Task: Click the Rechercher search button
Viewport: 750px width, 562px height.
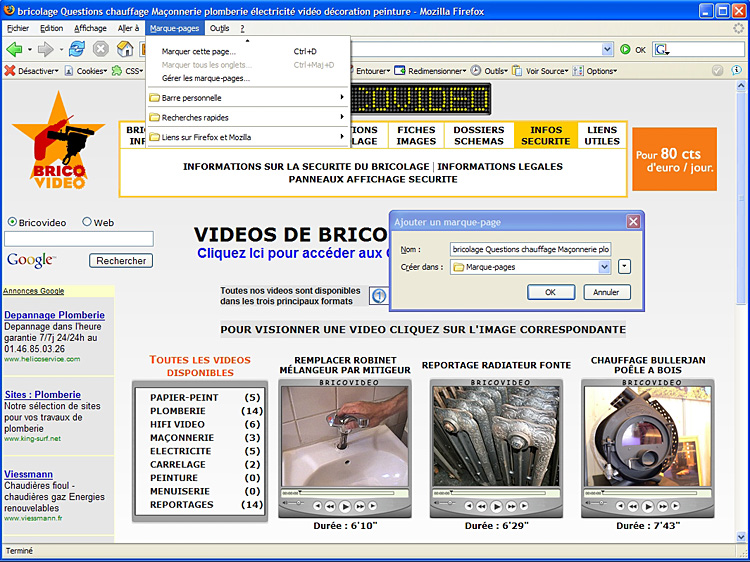Action: tap(121, 261)
